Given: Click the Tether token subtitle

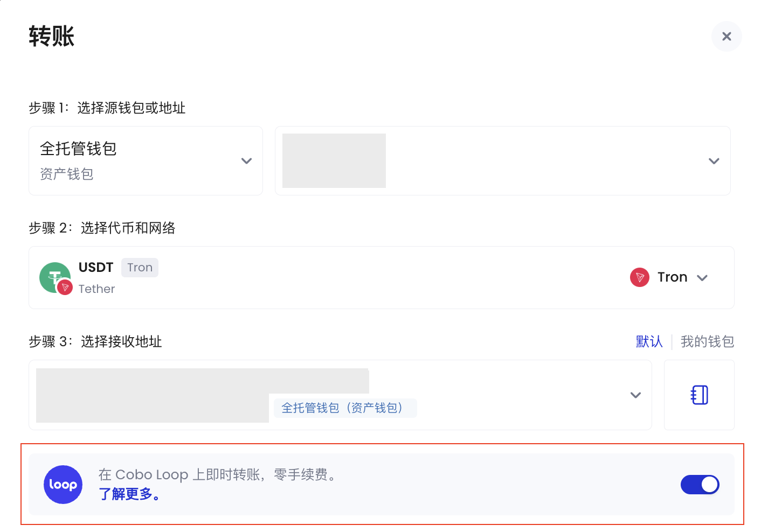Looking at the screenshot, I should pyautogui.click(x=96, y=289).
